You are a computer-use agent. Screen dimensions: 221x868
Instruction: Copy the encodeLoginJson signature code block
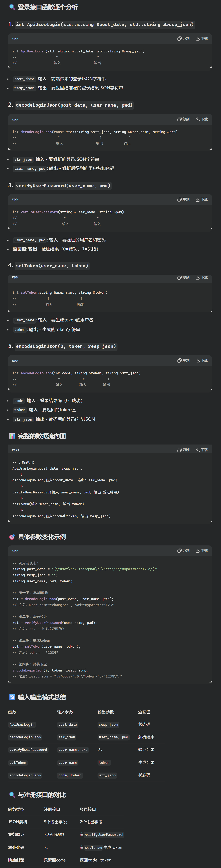point(183,361)
